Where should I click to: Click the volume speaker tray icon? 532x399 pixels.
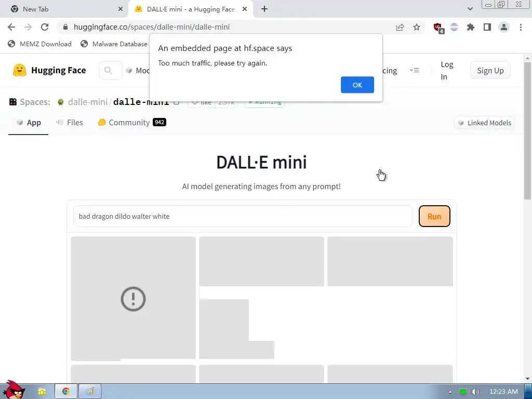point(475,392)
